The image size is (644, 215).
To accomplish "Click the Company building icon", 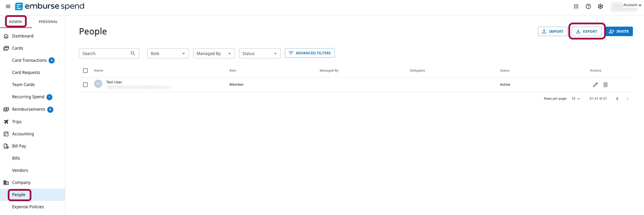I will pos(6,183).
